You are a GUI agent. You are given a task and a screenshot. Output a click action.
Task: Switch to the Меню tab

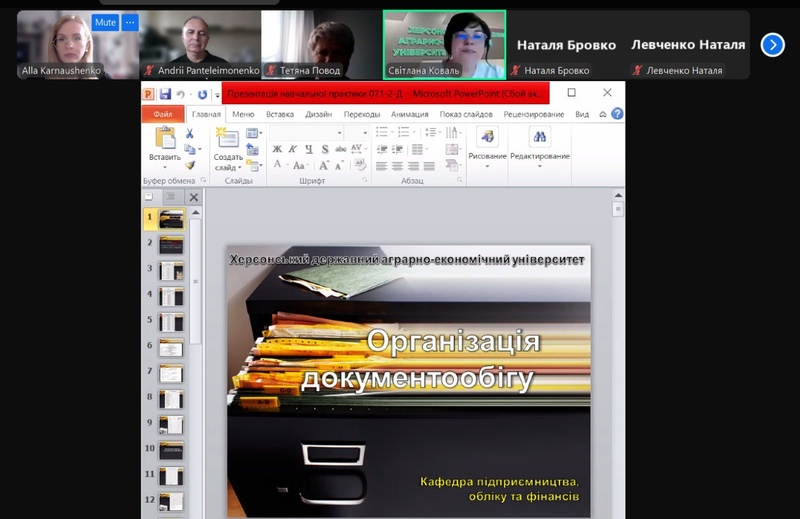243,114
